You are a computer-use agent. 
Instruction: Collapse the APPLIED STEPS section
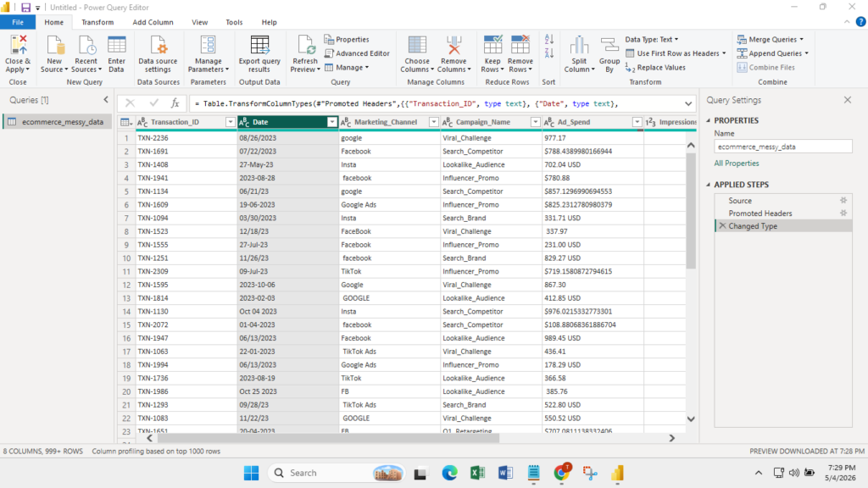[709, 184]
